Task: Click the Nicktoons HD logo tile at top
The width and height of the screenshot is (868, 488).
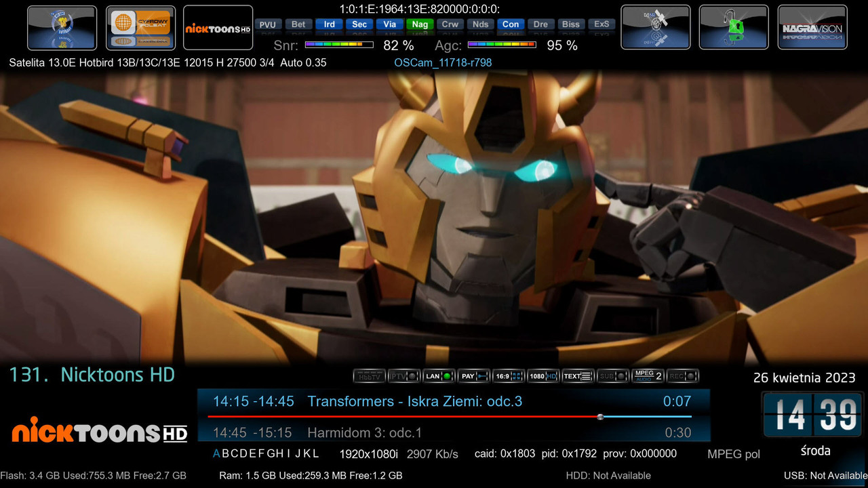Action: [x=218, y=28]
